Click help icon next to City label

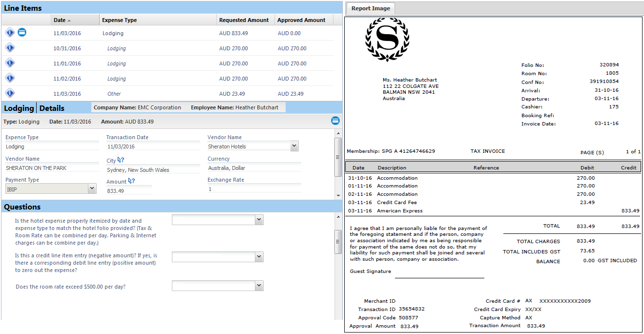tap(121, 160)
